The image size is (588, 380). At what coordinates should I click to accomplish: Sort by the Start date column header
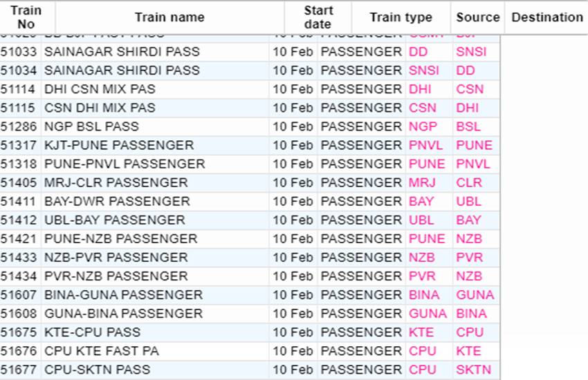318,17
